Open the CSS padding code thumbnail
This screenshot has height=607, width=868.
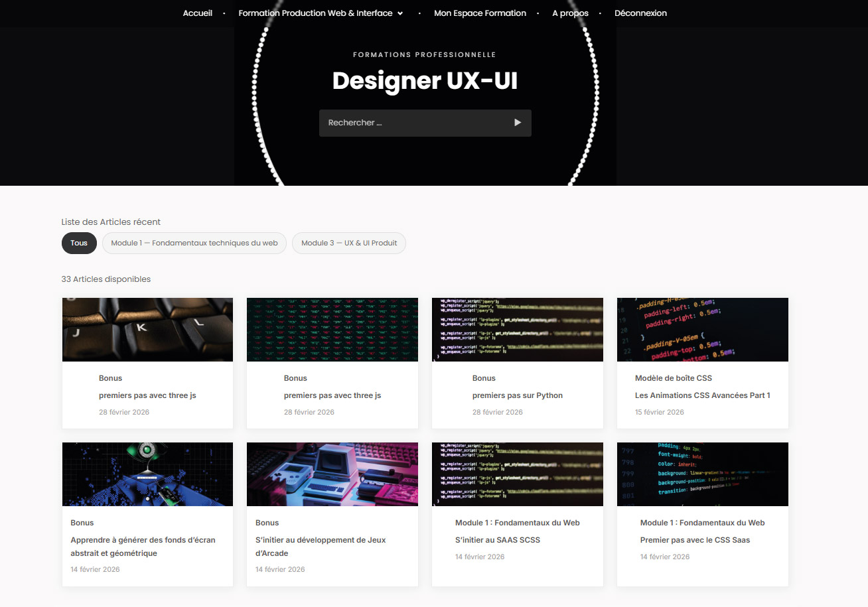pos(703,330)
